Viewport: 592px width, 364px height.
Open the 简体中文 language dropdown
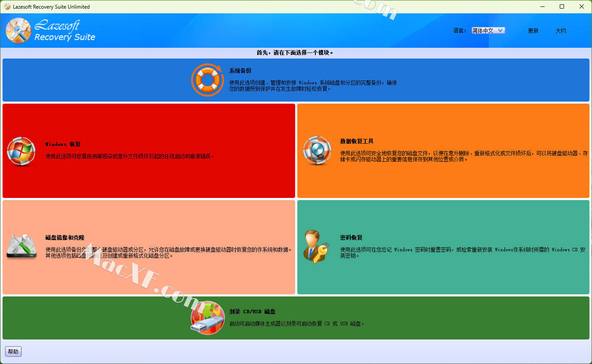(488, 31)
